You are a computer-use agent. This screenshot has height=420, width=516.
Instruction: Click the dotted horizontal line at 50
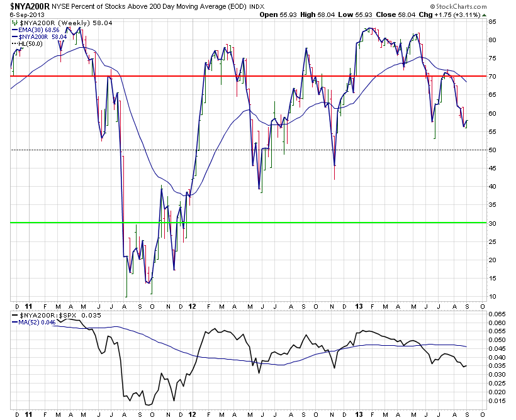click(248, 150)
